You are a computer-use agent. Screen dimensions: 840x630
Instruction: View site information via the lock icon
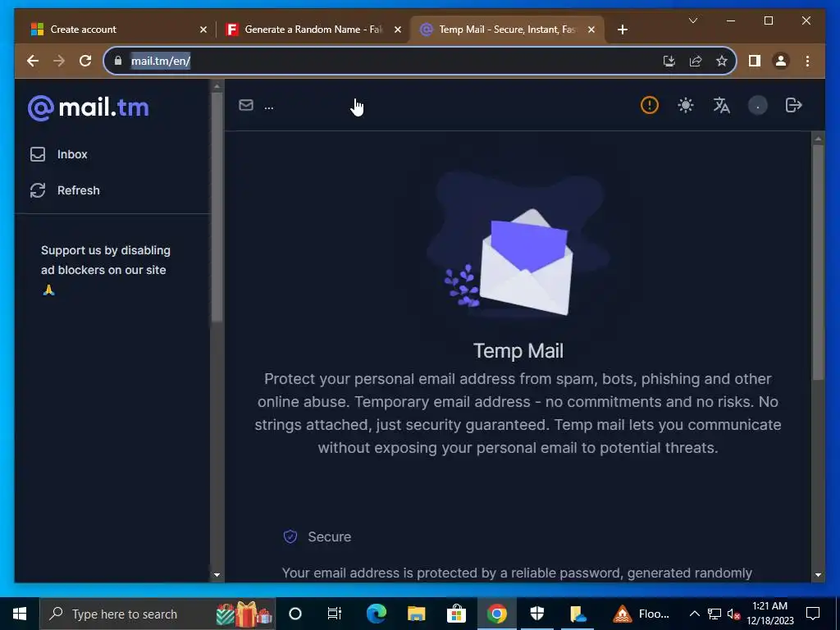118,61
